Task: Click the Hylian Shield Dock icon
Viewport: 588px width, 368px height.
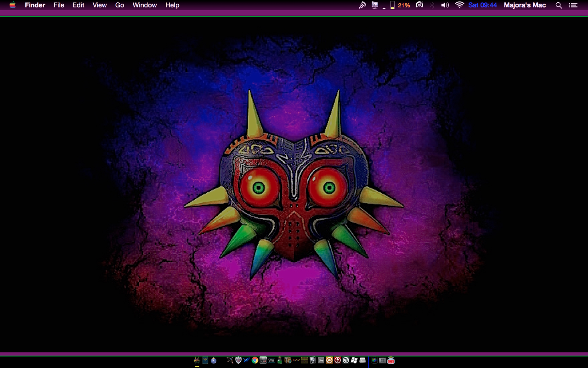Action: tap(238, 360)
